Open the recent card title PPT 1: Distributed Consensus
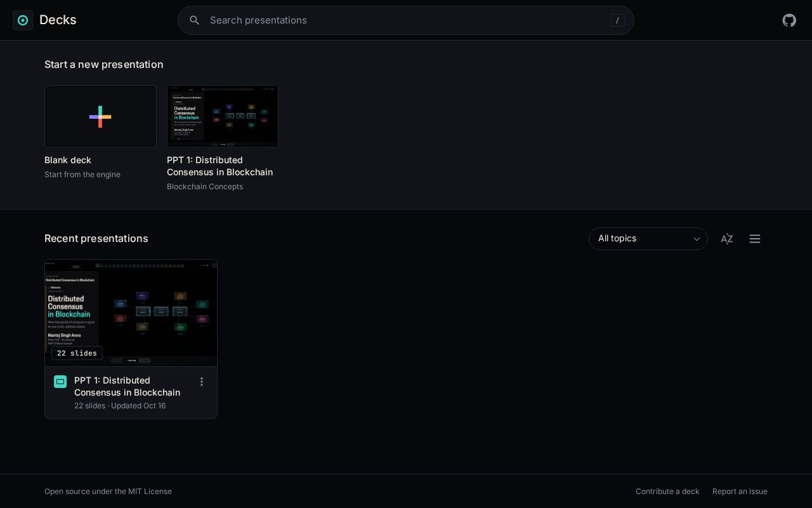 [x=127, y=387]
